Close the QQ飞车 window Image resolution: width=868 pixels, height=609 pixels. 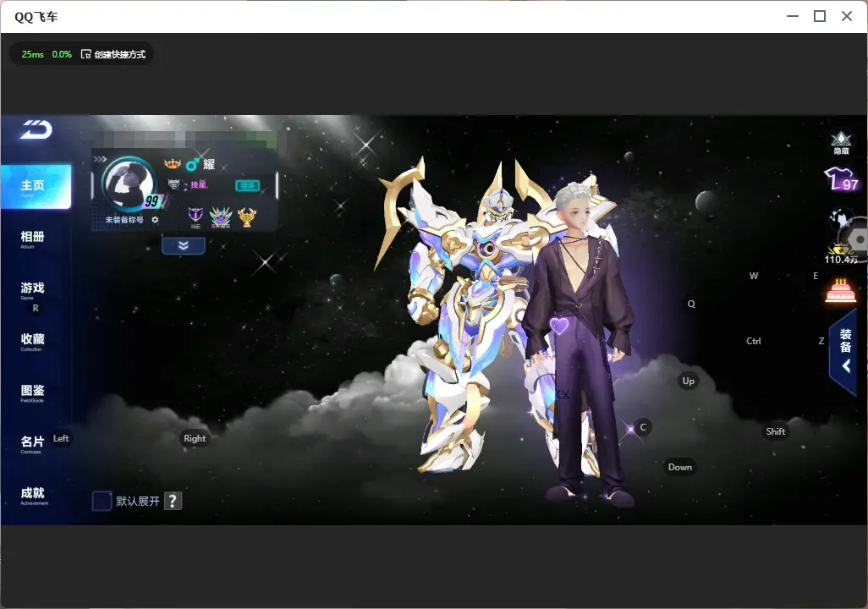pos(847,16)
